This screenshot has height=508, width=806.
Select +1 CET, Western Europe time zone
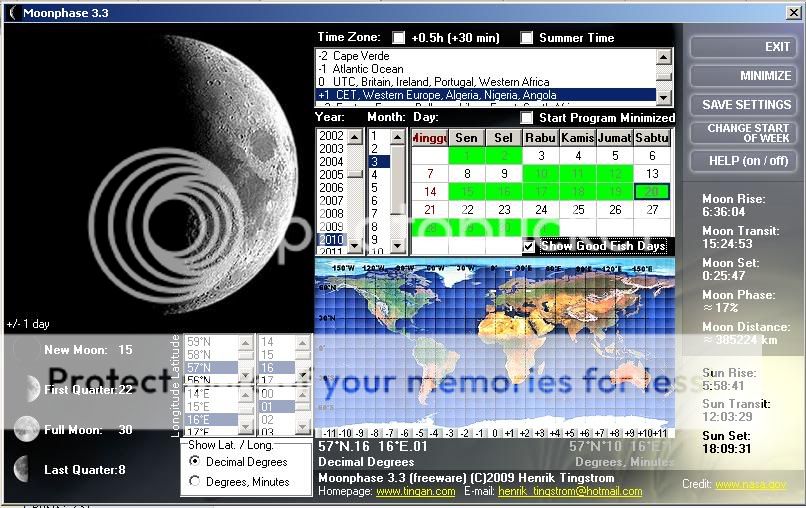[486, 95]
